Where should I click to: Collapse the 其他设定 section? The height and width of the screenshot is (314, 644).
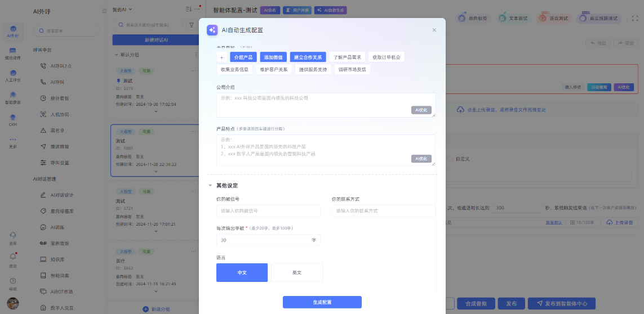[210, 185]
